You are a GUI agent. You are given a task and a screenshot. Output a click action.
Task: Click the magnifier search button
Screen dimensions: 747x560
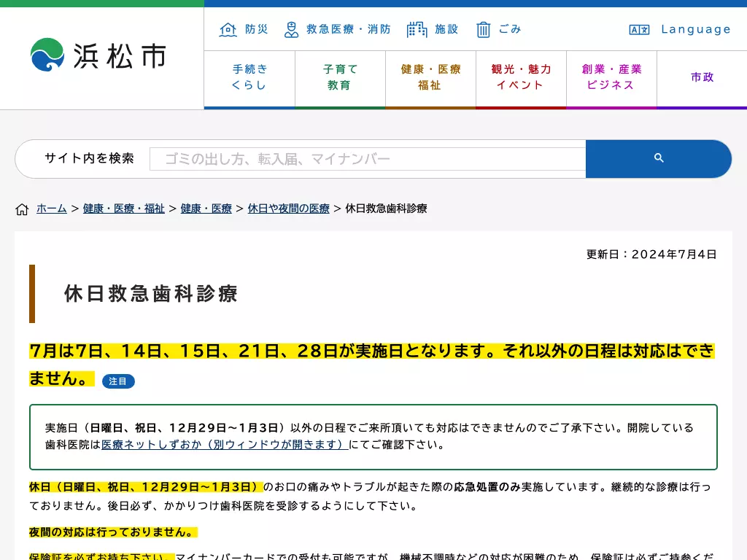pyautogui.click(x=659, y=158)
